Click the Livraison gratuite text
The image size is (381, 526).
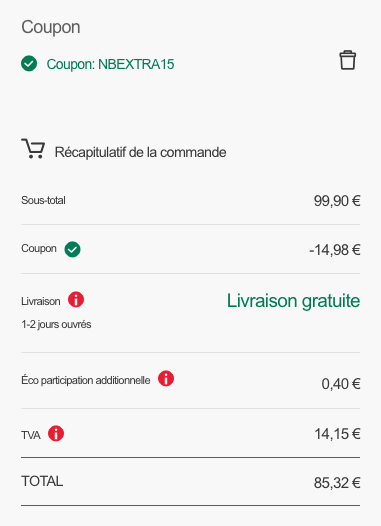[293, 301]
